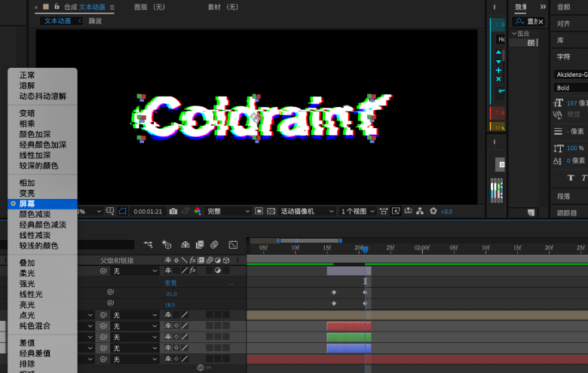Toggle the adjustment layer switch on the top layer
The image size is (588, 373).
point(218,271)
